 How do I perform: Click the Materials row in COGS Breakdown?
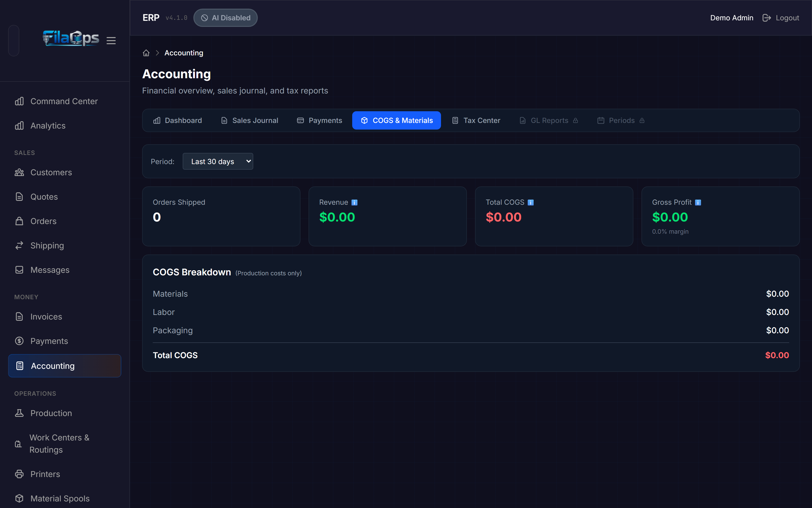tap(471, 294)
